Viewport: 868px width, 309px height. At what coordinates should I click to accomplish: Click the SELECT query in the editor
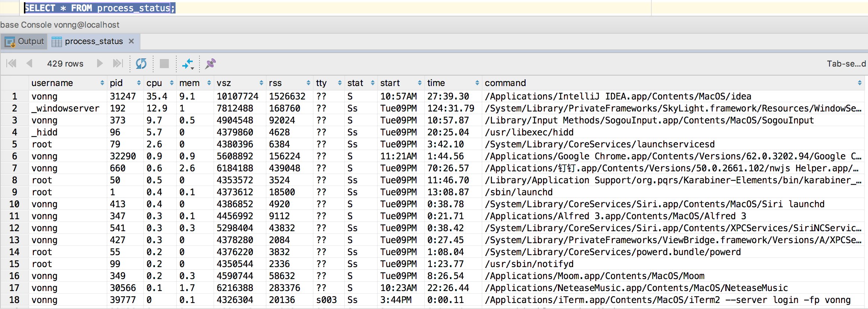tap(99, 8)
